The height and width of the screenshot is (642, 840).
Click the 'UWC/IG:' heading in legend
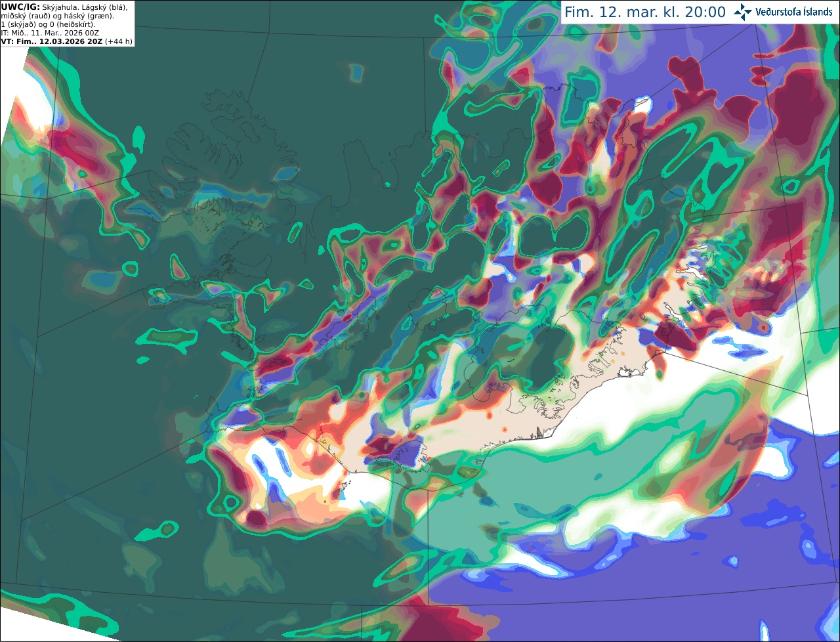[20, 7]
